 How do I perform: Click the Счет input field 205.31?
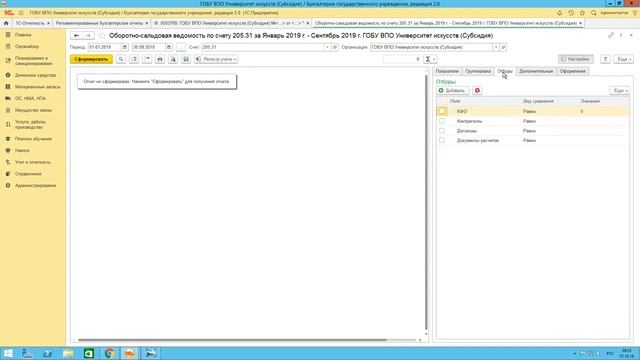coord(262,47)
